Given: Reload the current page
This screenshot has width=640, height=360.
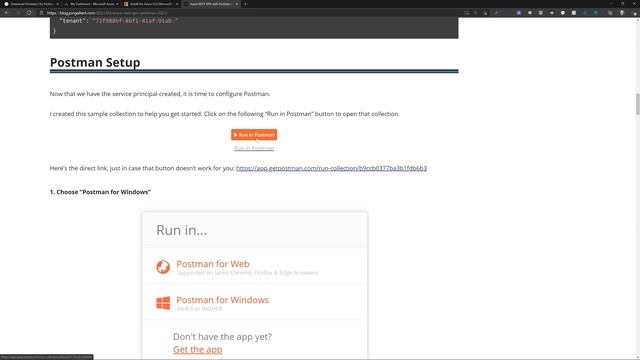Looking at the screenshot, I should 29,13.
